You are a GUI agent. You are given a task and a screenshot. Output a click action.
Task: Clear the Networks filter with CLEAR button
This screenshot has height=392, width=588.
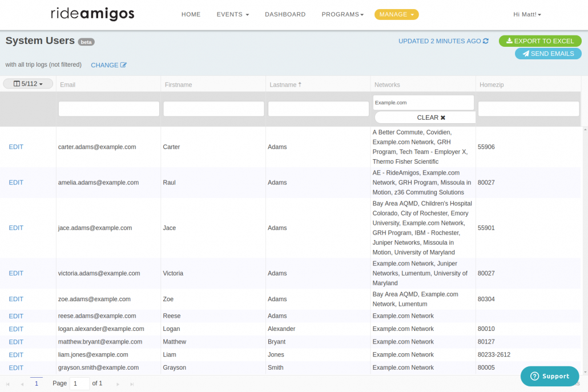point(426,118)
